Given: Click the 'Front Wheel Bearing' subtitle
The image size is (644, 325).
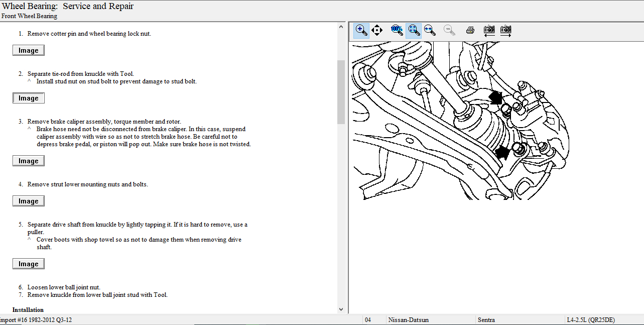Looking at the screenshot, I should click(30, 16).
